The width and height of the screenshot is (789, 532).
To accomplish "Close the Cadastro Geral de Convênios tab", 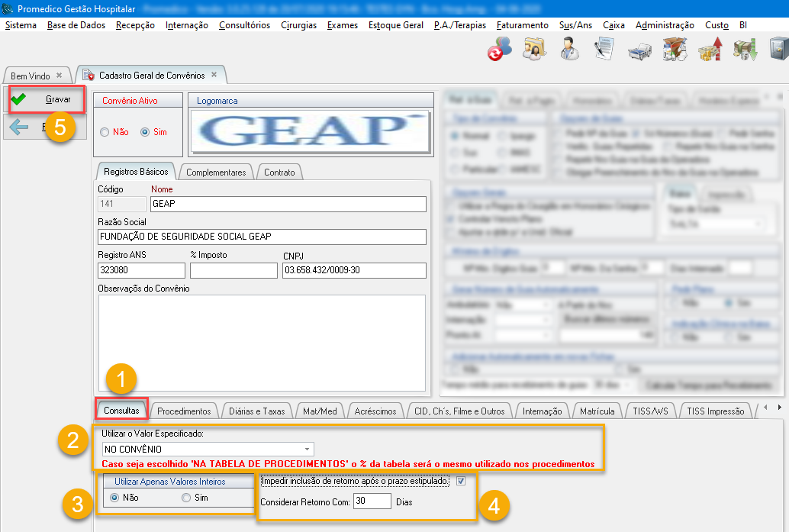I will tap(214, 75).
